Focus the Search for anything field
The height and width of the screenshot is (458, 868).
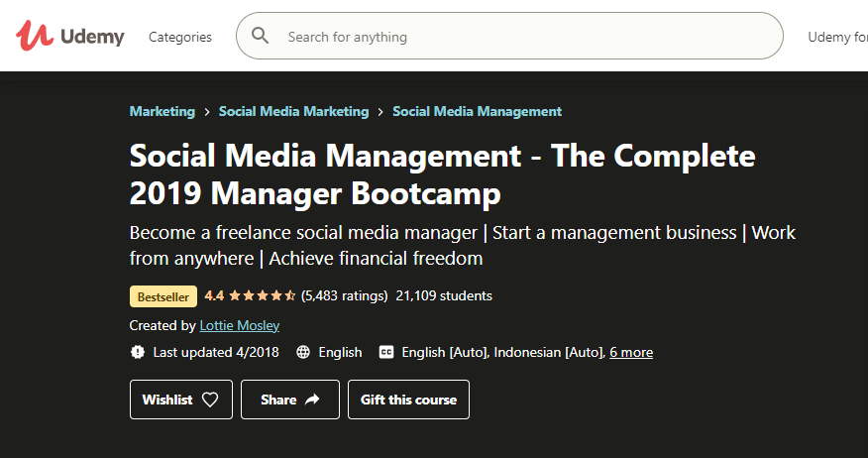click(509, 36)
